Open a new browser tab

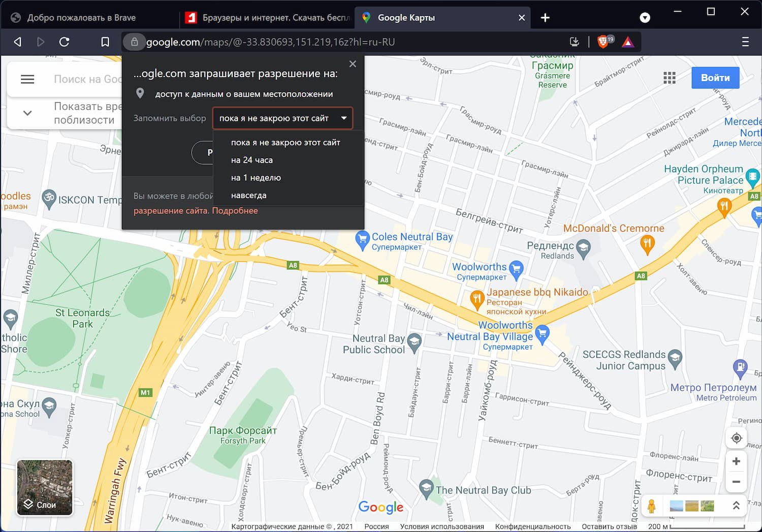[545, 18]
